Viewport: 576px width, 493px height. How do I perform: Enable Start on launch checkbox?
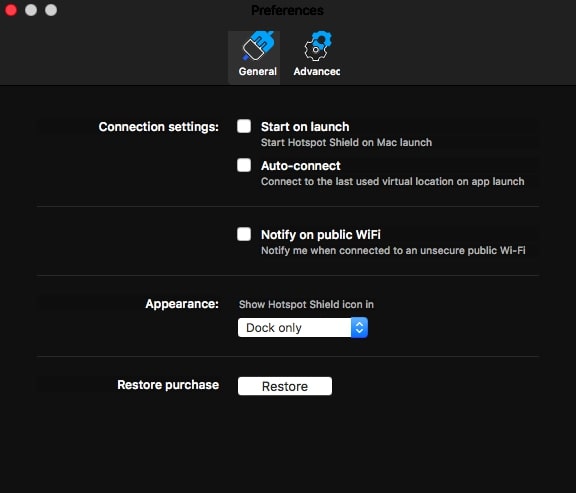click(x=244, y=126)
